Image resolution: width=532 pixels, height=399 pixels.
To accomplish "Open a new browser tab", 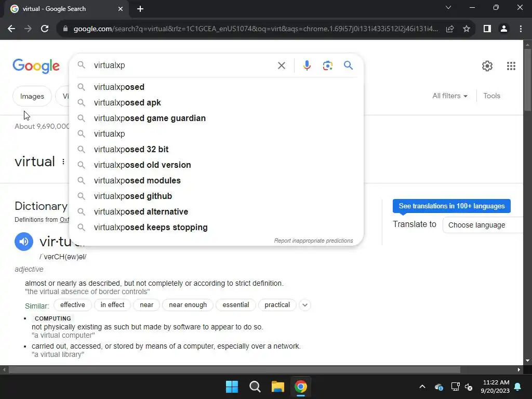I will [140, 9].
